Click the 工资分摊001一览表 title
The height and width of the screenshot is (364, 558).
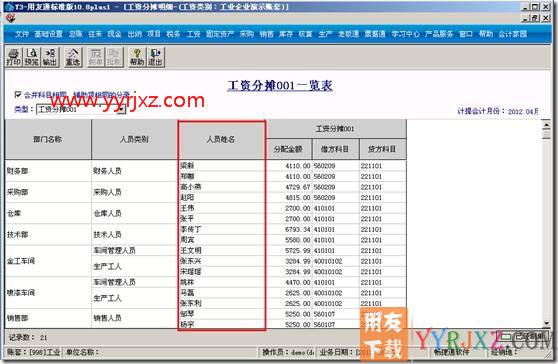pyautogui.click(x=280, y=86)
